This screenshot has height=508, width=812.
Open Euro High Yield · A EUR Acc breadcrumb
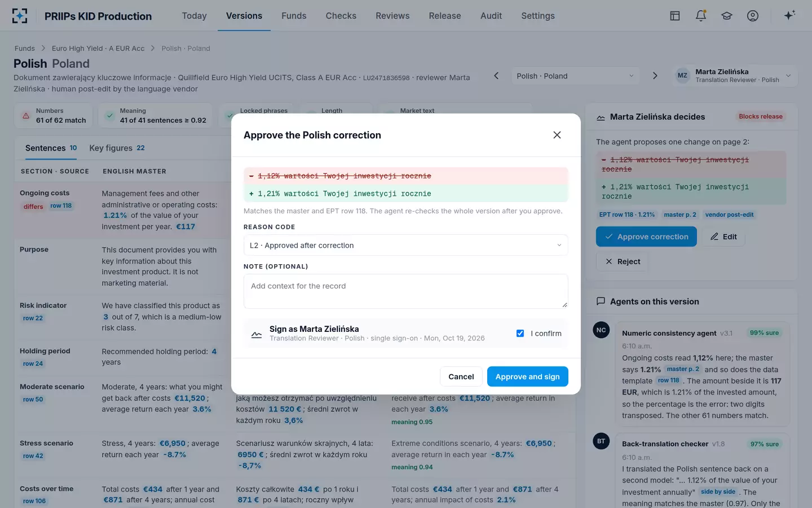coord(98,49)
